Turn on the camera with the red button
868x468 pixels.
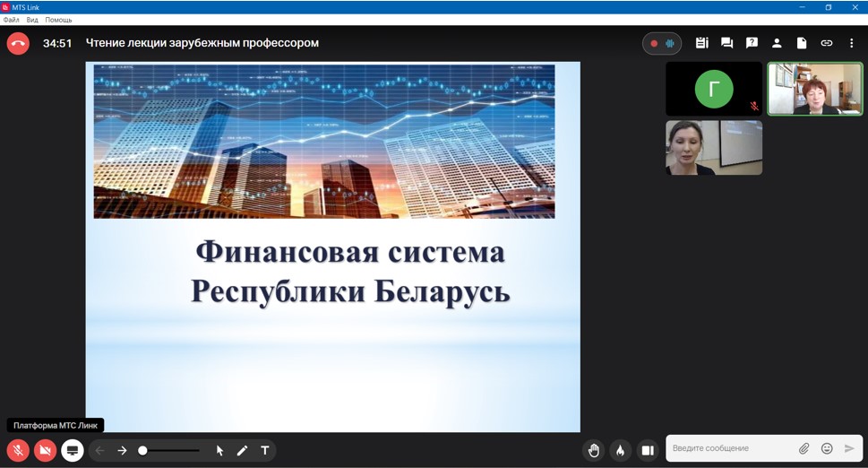tap(45, 450)
